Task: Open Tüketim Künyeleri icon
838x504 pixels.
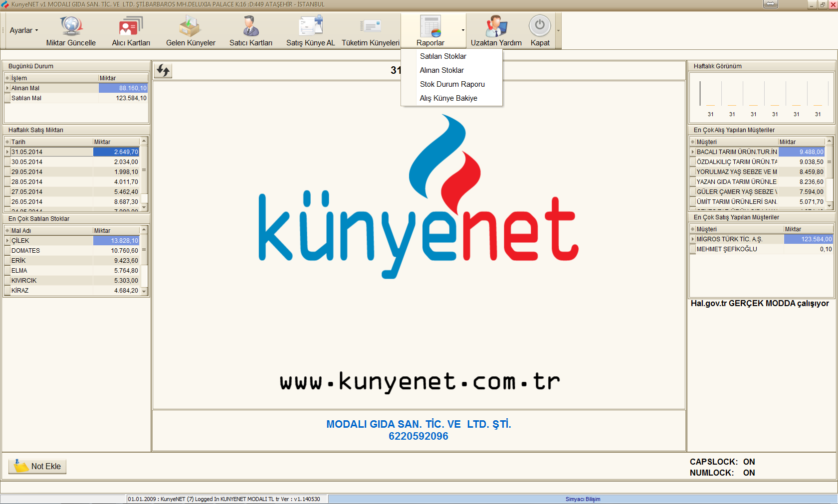Action: tap(371, 26)
